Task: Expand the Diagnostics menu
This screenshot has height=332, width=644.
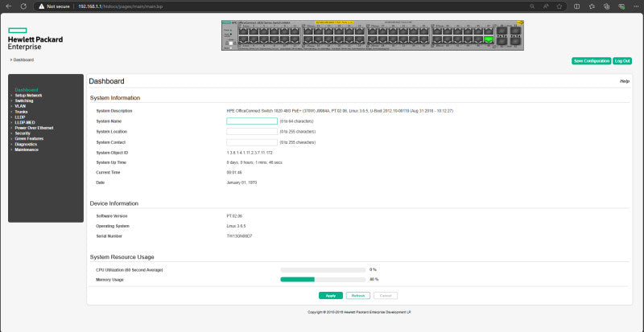Action: [x=26, y=144]
